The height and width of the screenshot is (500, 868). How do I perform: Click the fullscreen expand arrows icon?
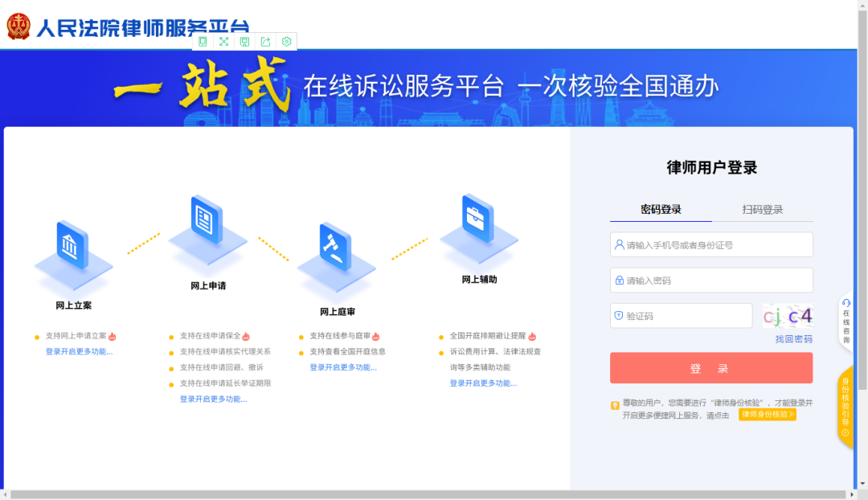[223, 42]
